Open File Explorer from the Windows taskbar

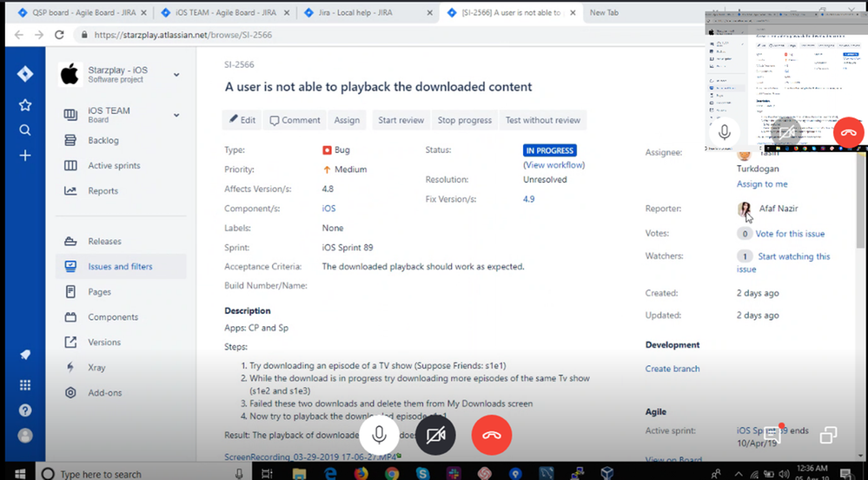pyautogui.click(x=299, y=473)
